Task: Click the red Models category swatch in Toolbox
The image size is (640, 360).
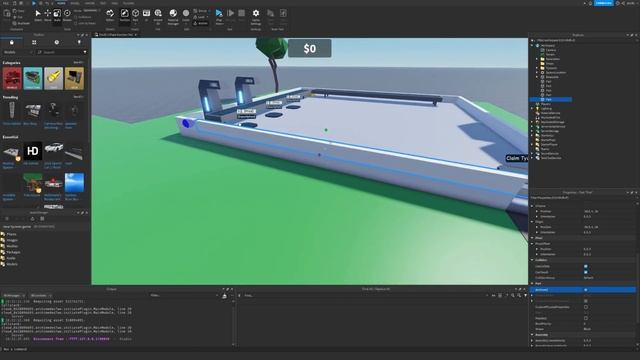Action: click(12, 78)
